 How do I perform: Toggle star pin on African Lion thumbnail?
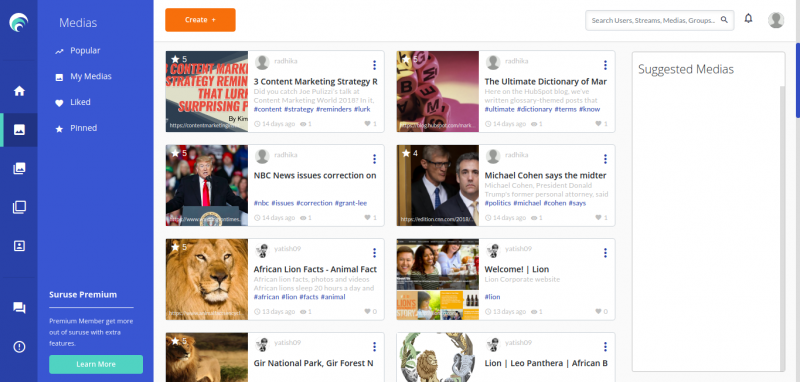tap(175, 247)
